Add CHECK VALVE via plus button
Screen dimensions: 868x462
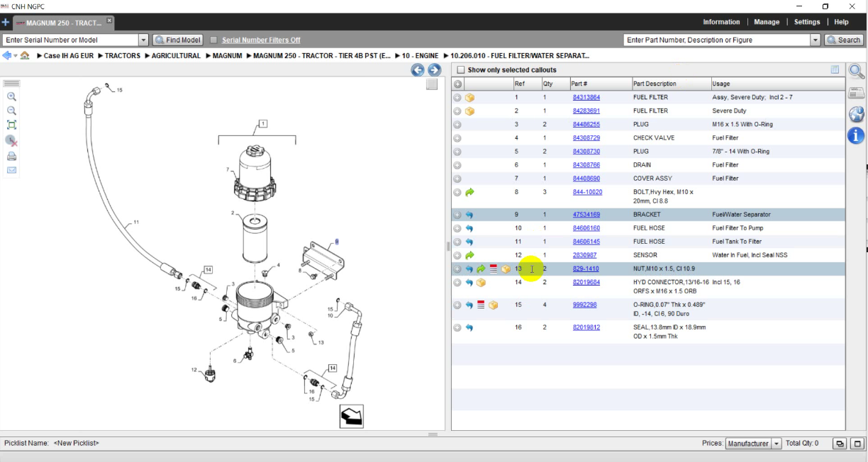[457, 138]
